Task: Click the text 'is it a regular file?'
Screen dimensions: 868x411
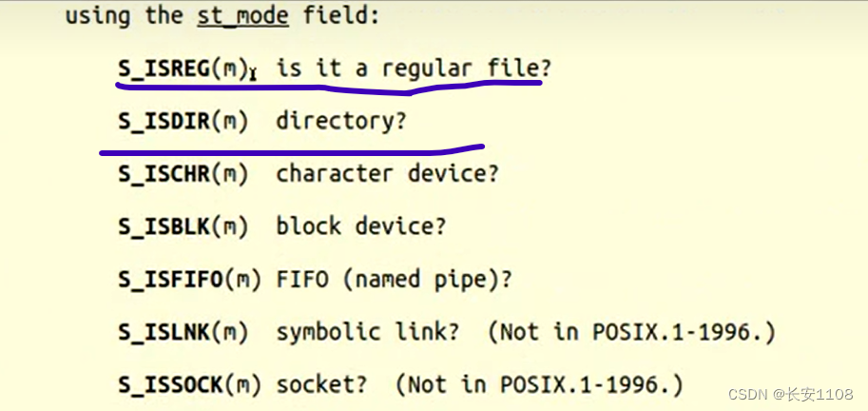Action: (x=414, y=68)
